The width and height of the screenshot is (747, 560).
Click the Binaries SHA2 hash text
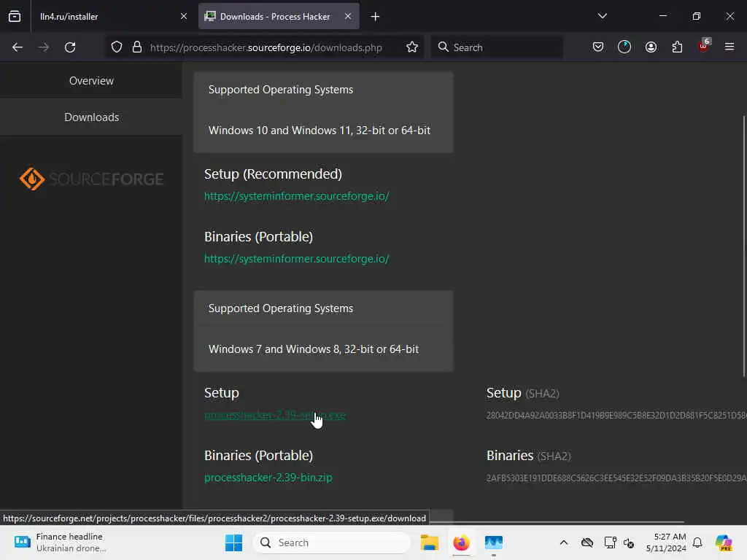point(616,478)
